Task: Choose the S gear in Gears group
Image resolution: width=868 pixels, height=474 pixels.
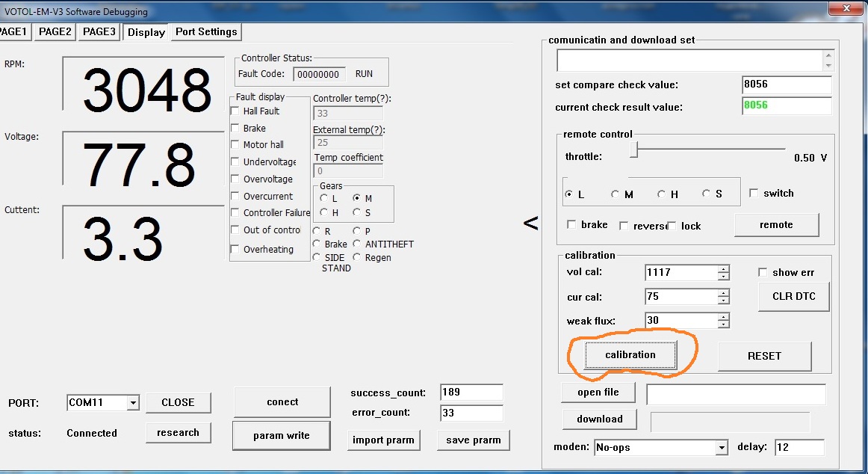Action: click(x=356, y=213)
